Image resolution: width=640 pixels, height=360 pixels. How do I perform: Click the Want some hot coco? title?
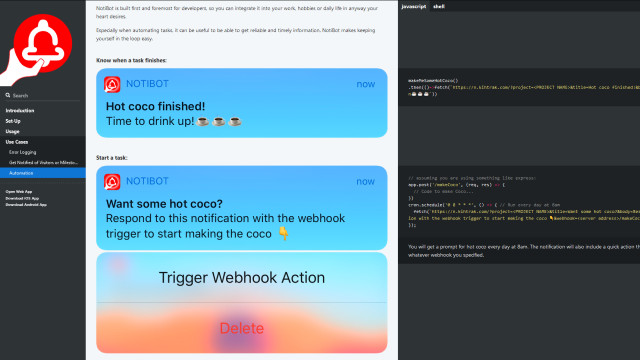point(164,204)
